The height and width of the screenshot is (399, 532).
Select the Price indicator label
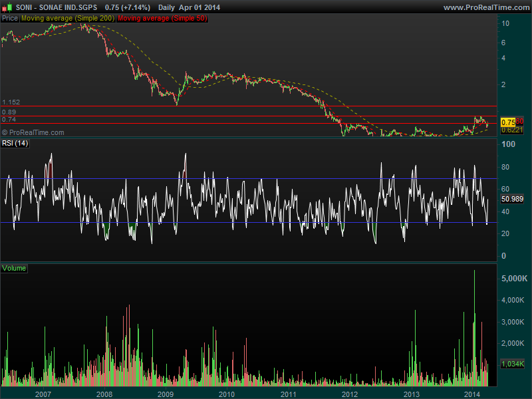point(10,19)
